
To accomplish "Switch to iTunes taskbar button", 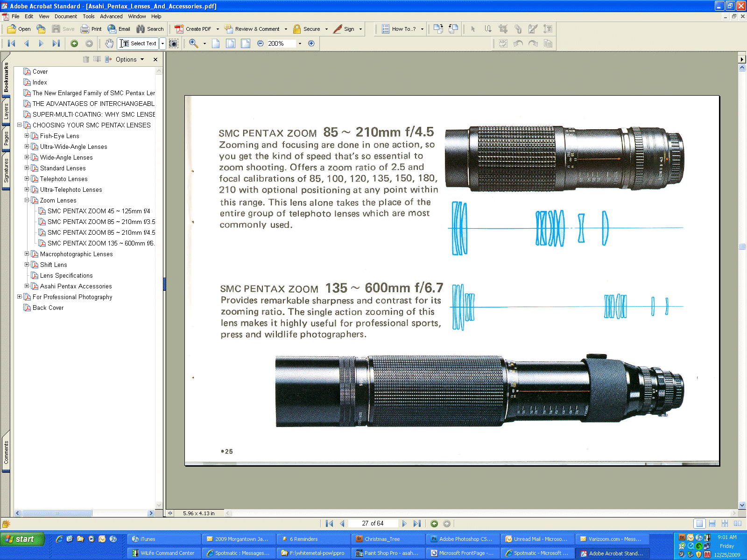I will 163,539.
